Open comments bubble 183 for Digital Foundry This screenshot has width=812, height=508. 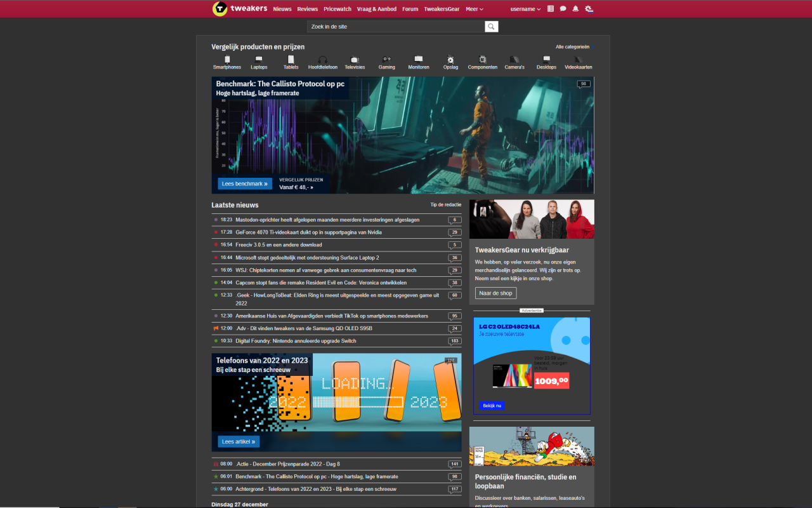tap(455, 341)
